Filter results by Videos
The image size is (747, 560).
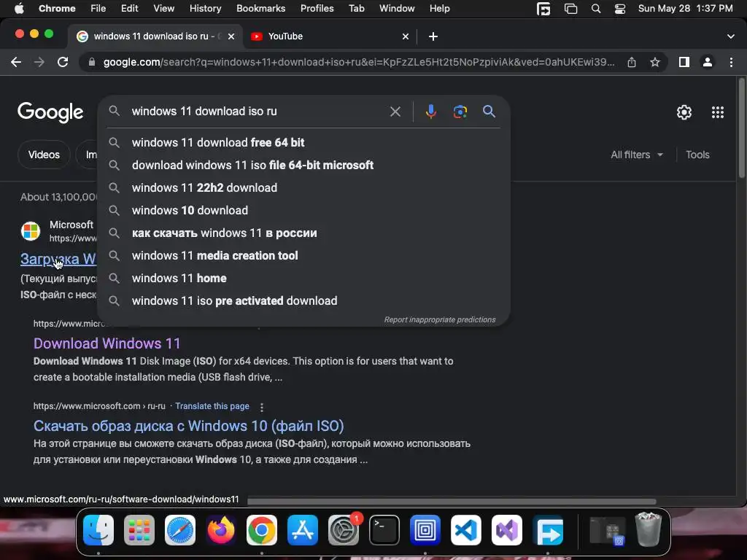tap(44, 155)
